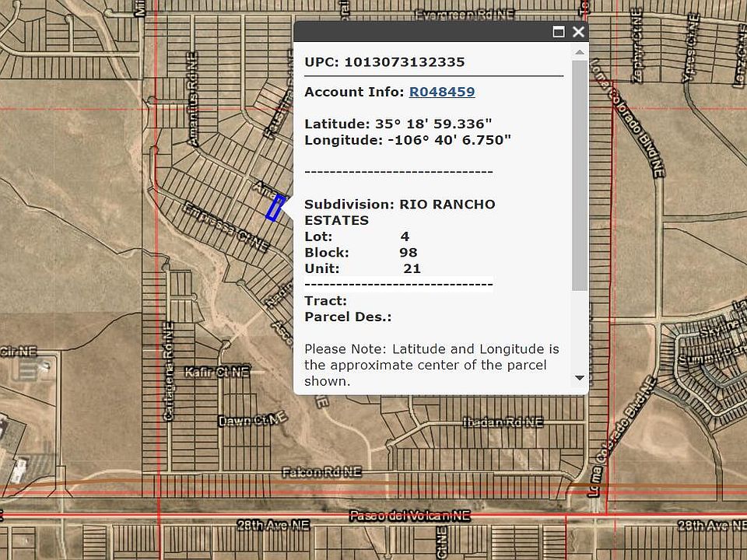The width and height of the screenshot is (747, 560).
Task: Click the popup vertical scrollbar thumb
Action: pos(579,175)
